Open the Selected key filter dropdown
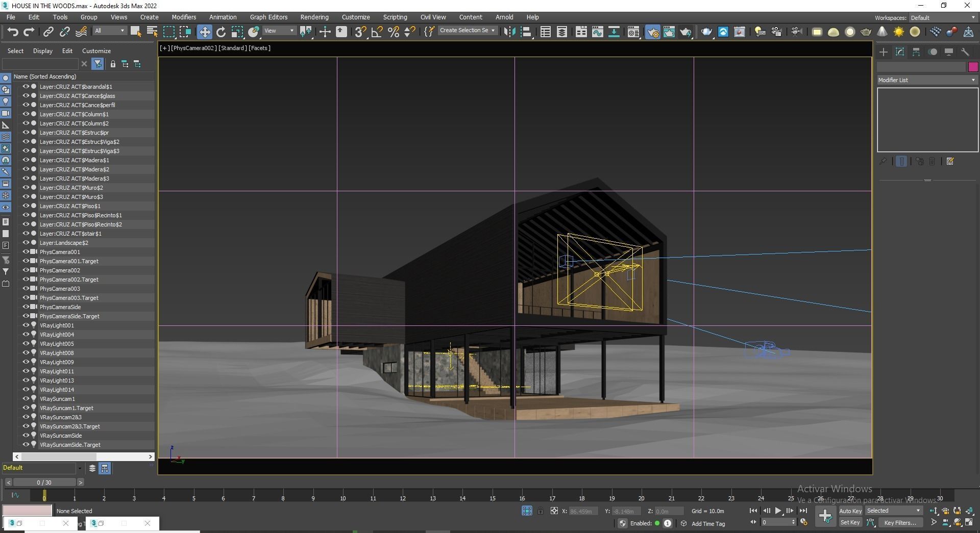The image size is (980, 533). [893, 511]
